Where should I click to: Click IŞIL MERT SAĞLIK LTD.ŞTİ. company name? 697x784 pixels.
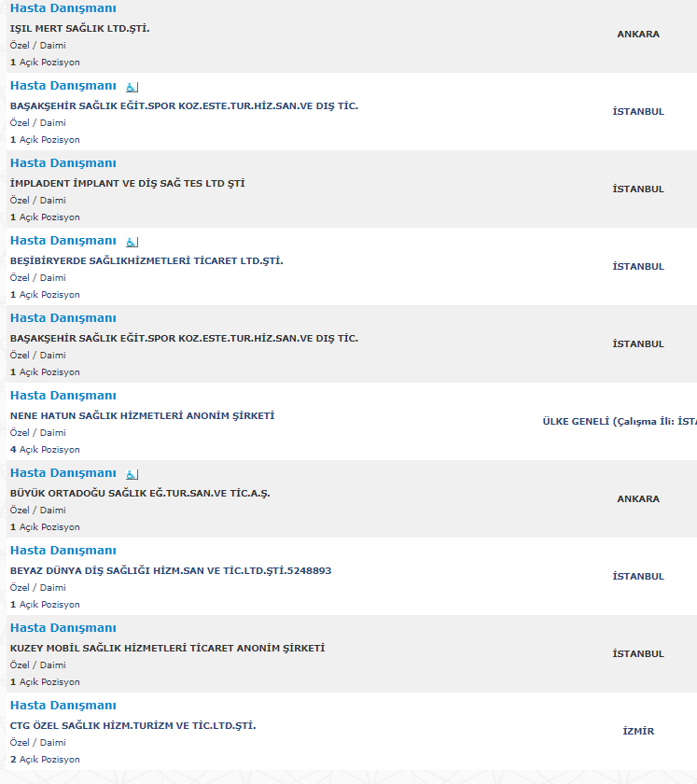(79, 28)
